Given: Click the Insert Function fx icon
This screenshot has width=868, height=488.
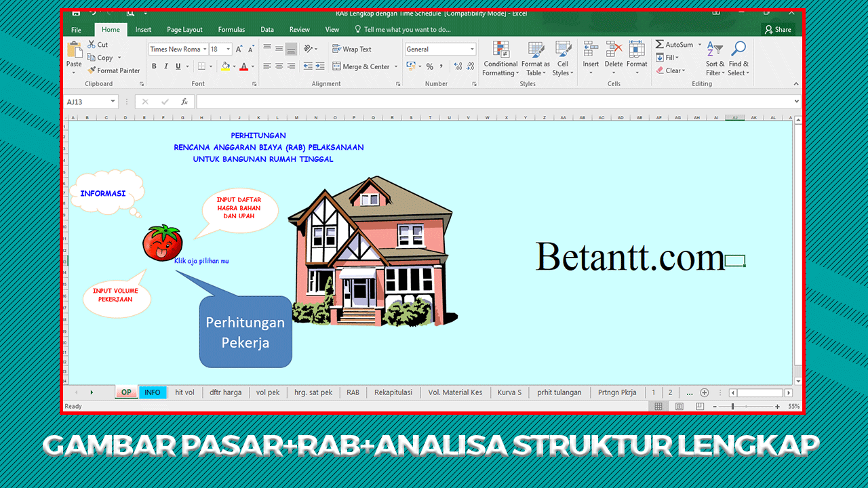Looking at the screenshot, I should (x=184, y=102).
